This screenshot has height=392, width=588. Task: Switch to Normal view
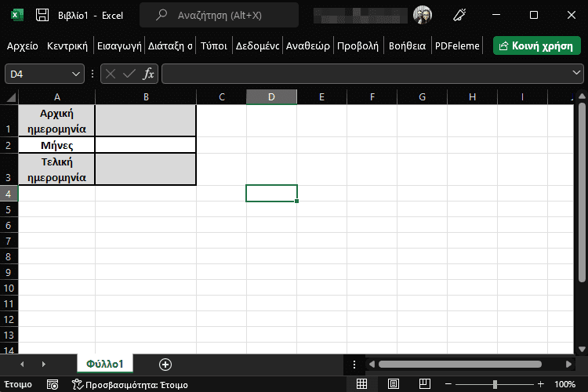[362, 384]
